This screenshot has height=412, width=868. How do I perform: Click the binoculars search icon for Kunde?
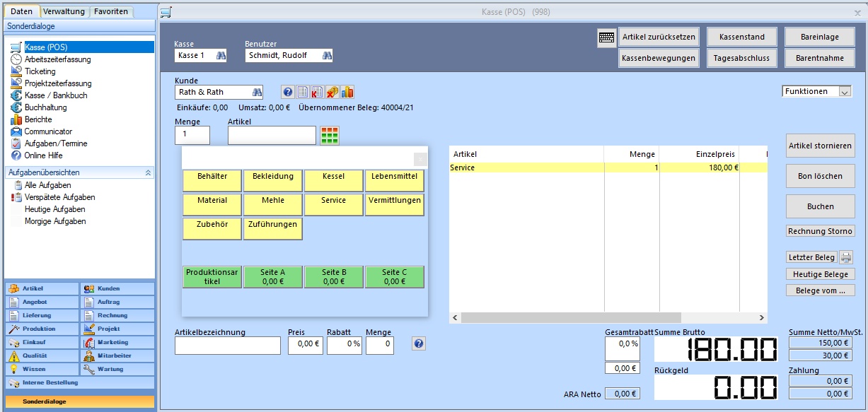pos(257,92)
